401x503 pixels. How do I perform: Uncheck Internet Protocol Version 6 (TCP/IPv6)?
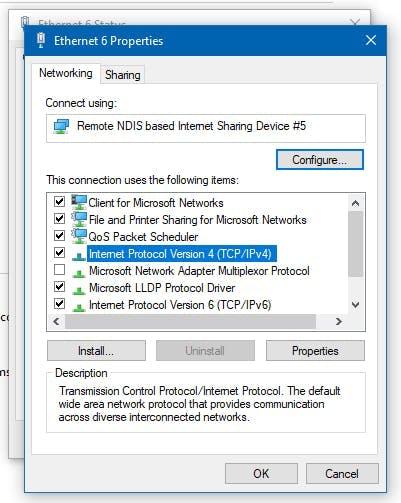coord(59,304)
